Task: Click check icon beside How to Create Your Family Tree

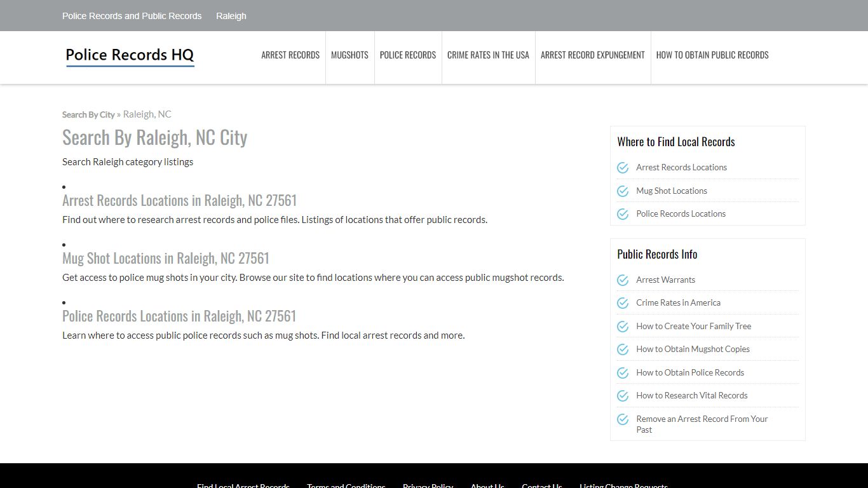Action: tap(623, 327)
